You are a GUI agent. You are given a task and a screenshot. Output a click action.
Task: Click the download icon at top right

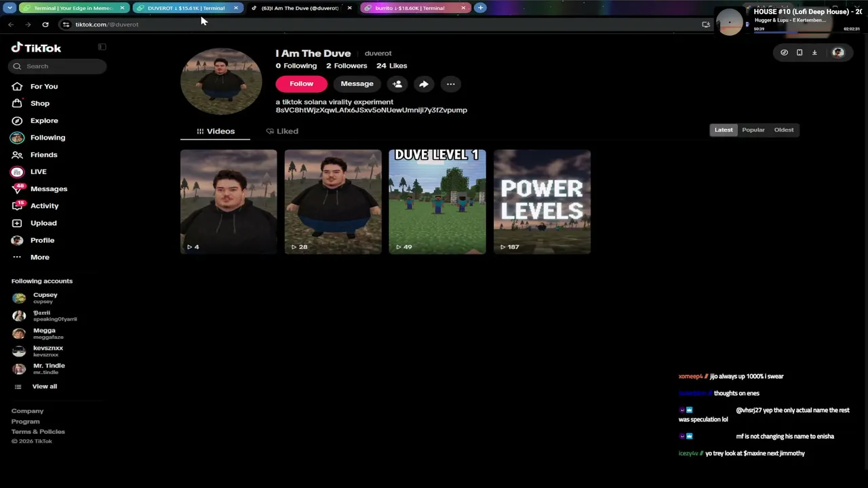[814, 53]
